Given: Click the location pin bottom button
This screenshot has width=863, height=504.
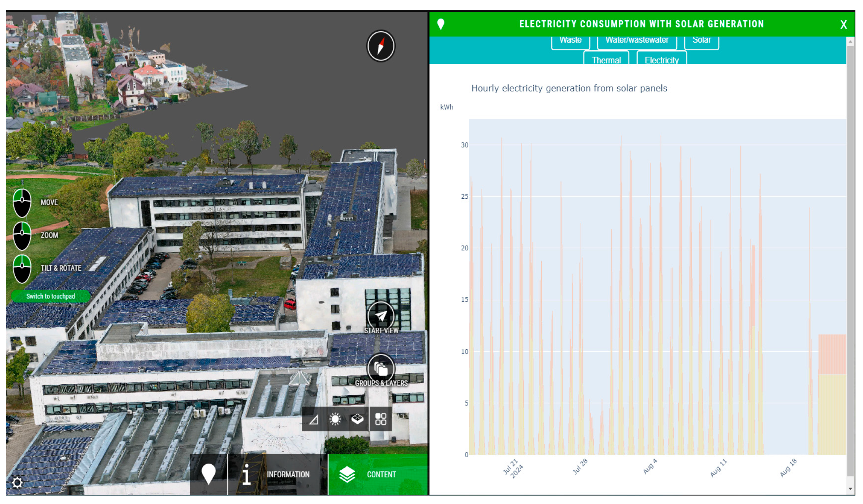Looking at the screenshot, I should 208,474.
